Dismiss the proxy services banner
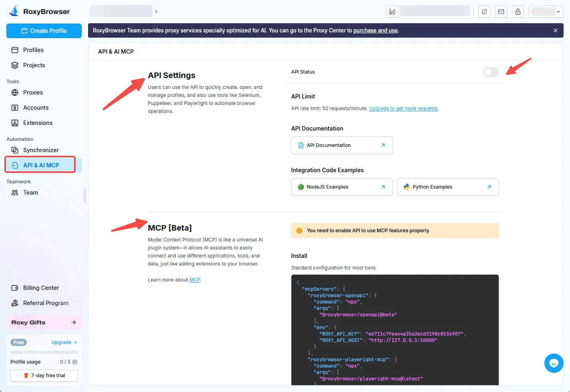 (556, 30)
